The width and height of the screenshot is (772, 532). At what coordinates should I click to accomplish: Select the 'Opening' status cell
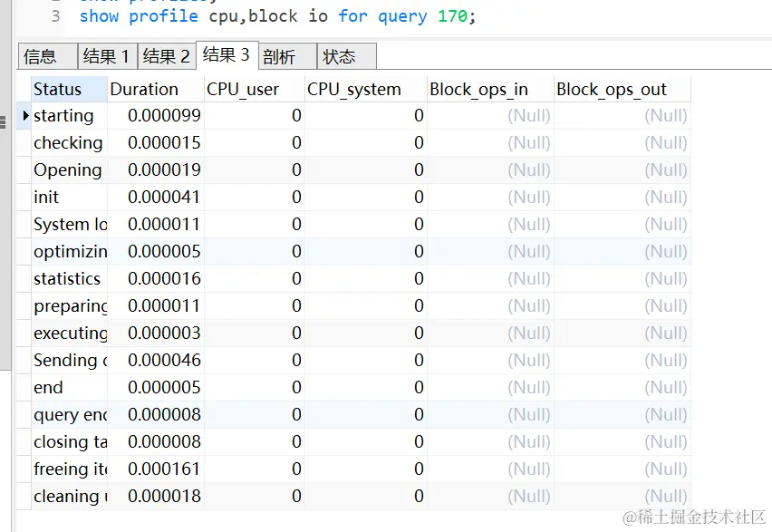[69, 170]
